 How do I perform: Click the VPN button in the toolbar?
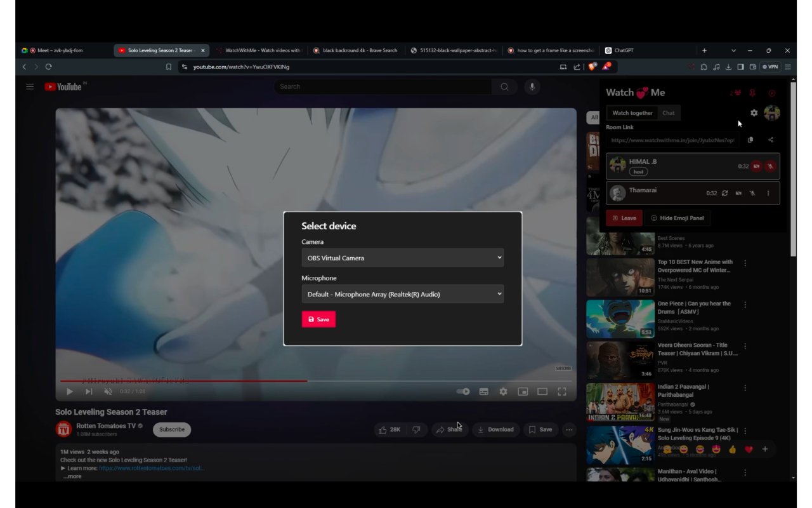pos(771,67)
